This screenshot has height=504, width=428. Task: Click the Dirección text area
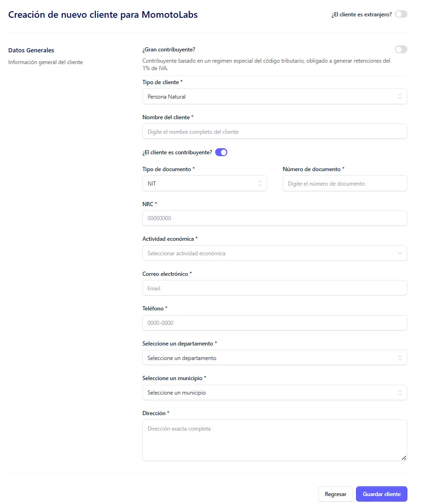[274, 440]
